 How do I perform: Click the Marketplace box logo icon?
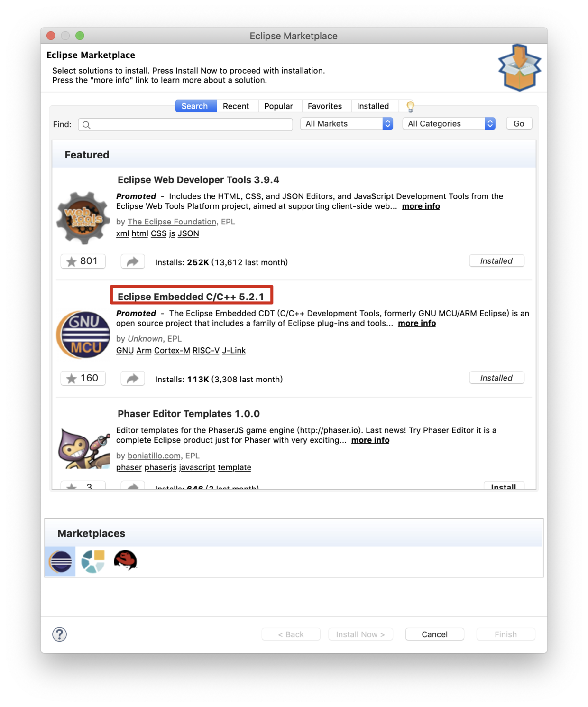tap(519, 67)
